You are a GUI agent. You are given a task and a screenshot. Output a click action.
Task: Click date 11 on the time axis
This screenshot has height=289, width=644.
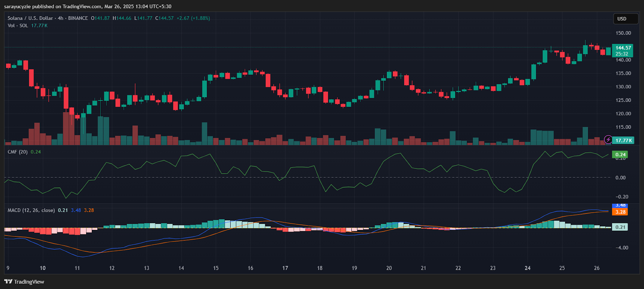click(x=77, y=268)
